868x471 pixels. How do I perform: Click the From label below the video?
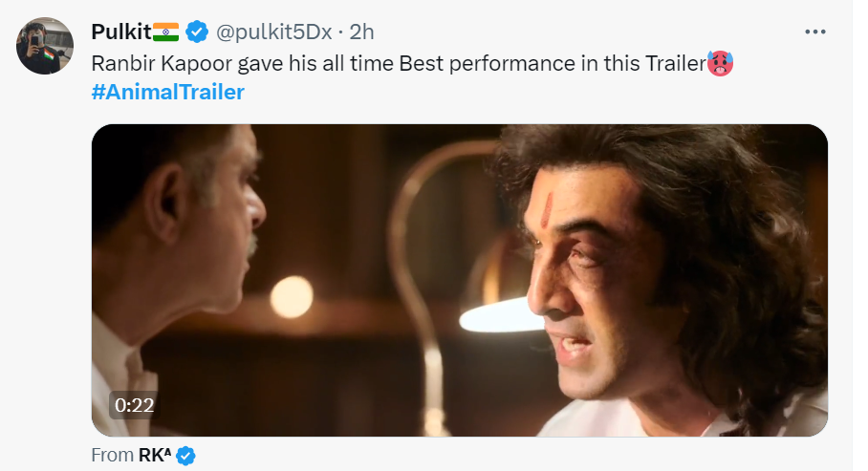point(113,455)
